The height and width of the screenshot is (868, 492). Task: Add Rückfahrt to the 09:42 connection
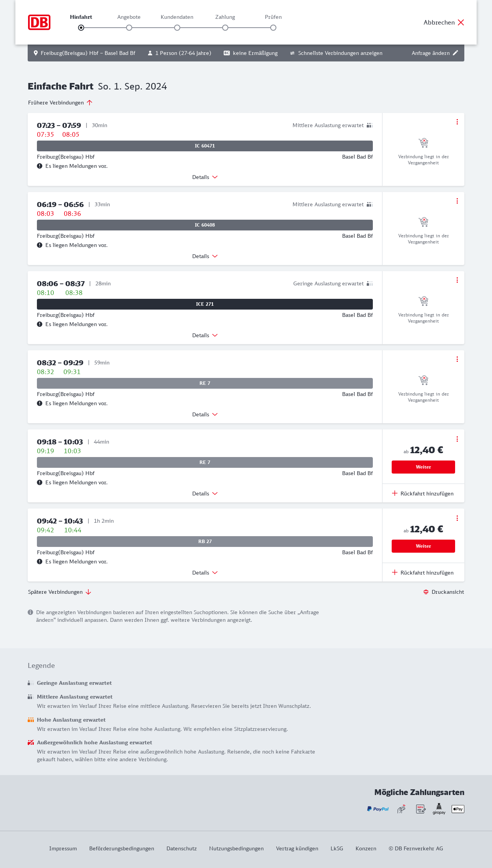423,573
